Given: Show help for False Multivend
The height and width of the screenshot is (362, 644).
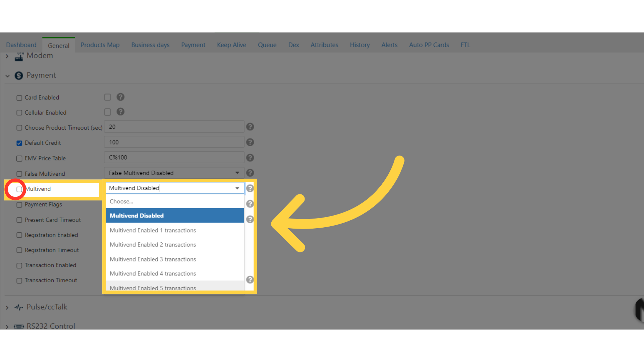Looking at the screenshot, I should (x=250, y=173).
